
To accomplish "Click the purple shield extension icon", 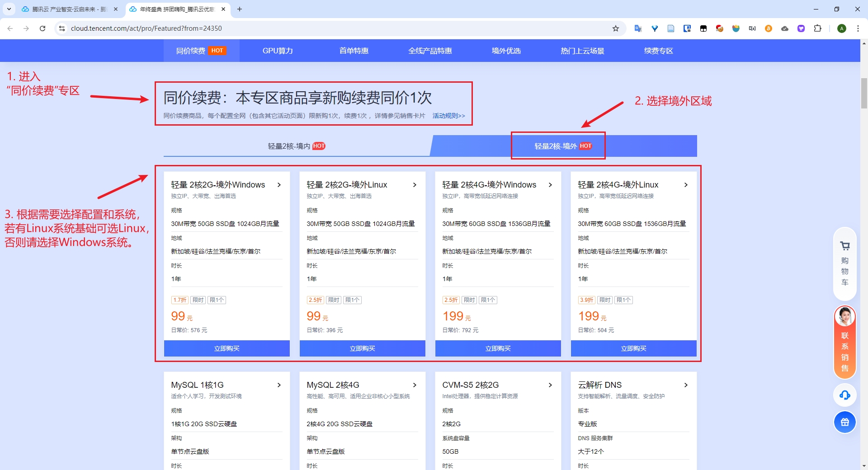I will [801, 28].
